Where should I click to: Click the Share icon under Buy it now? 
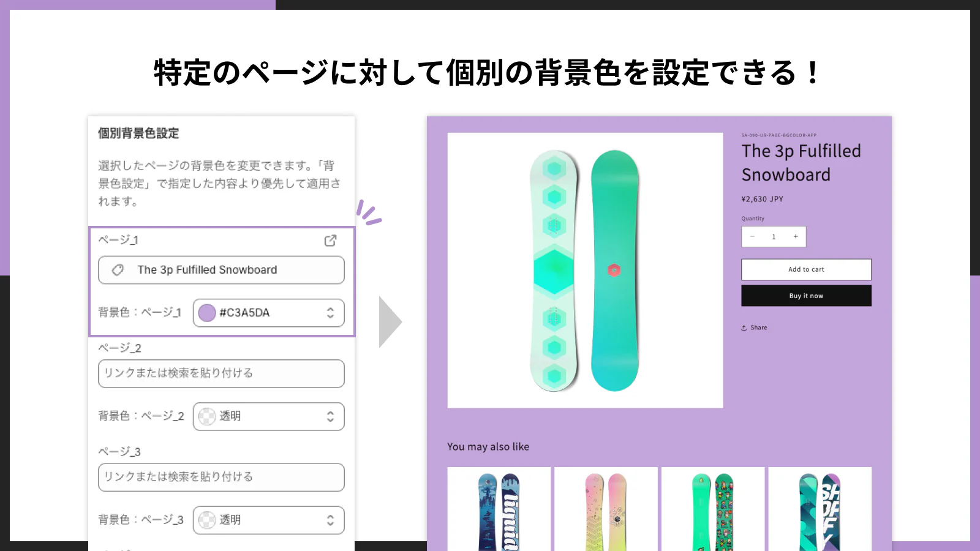[x=744, y=328]
